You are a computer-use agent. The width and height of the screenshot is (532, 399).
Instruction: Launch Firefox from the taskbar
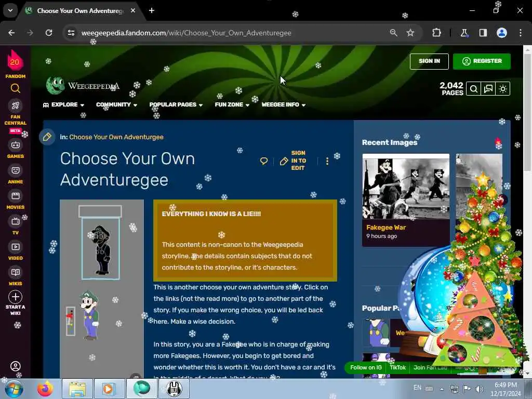point(45,389)
